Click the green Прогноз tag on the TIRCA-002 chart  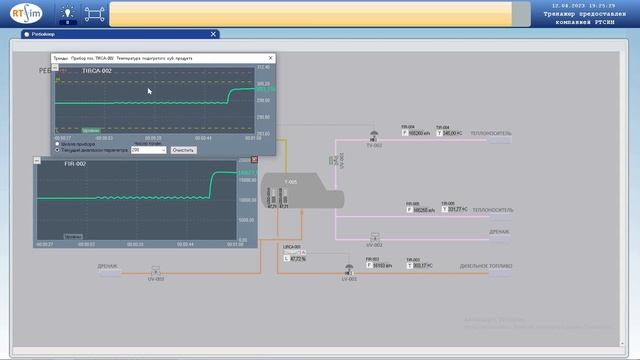point(91,131)
